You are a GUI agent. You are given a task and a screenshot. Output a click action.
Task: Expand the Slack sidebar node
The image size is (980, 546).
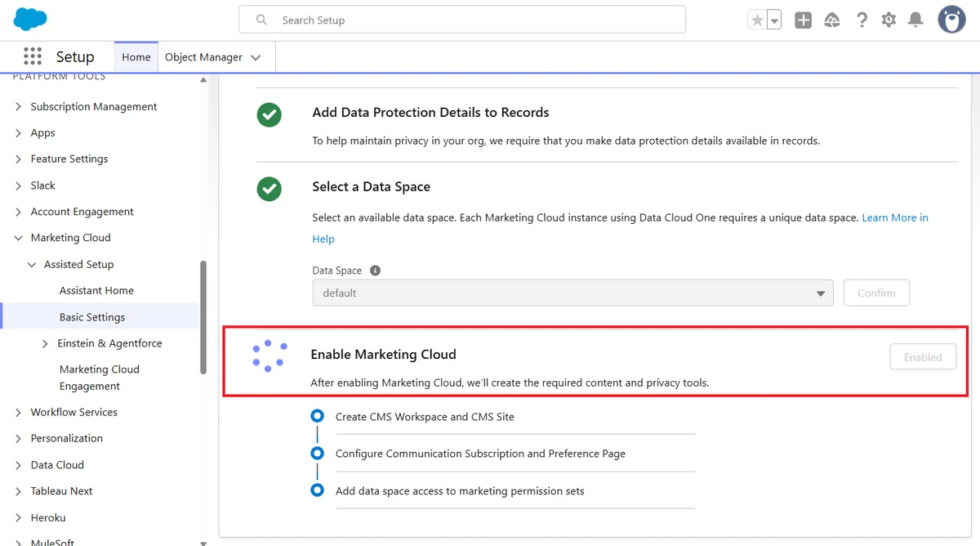tap(19, 186)
